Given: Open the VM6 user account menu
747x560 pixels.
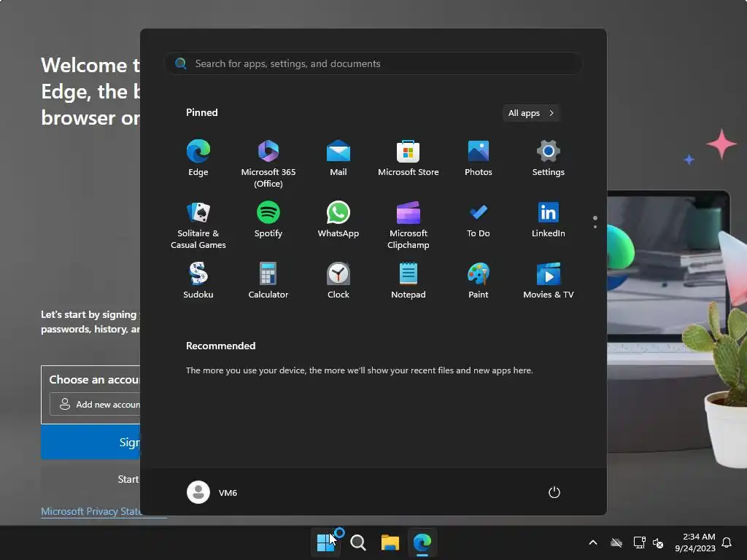Looking at the screenshot, I should tap(212, 492).
